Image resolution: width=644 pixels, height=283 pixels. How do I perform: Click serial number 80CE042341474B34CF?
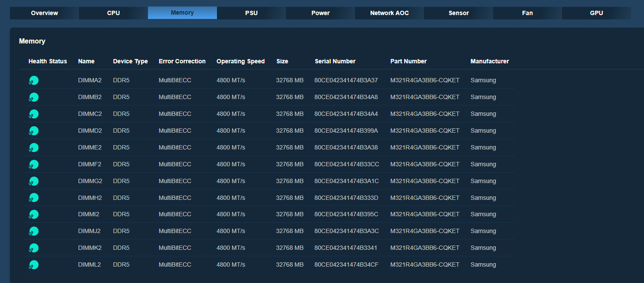pos(346,264)
